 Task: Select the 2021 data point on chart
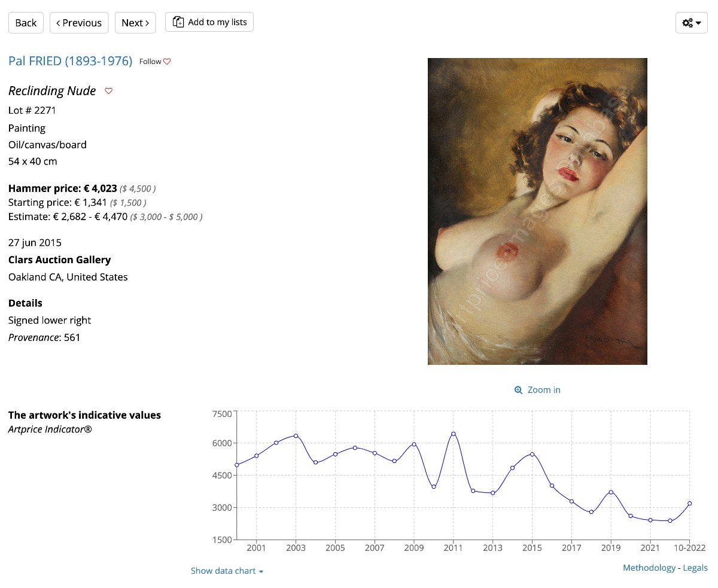650,520
